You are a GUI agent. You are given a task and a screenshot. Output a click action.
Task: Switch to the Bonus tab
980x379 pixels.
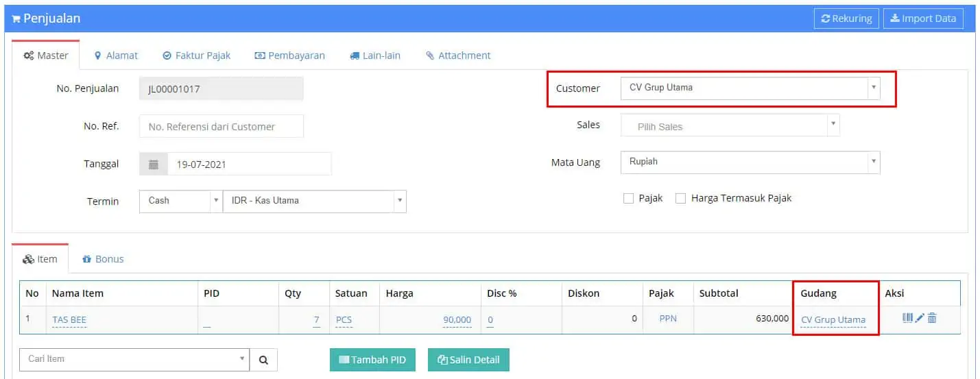pos(103,259)
